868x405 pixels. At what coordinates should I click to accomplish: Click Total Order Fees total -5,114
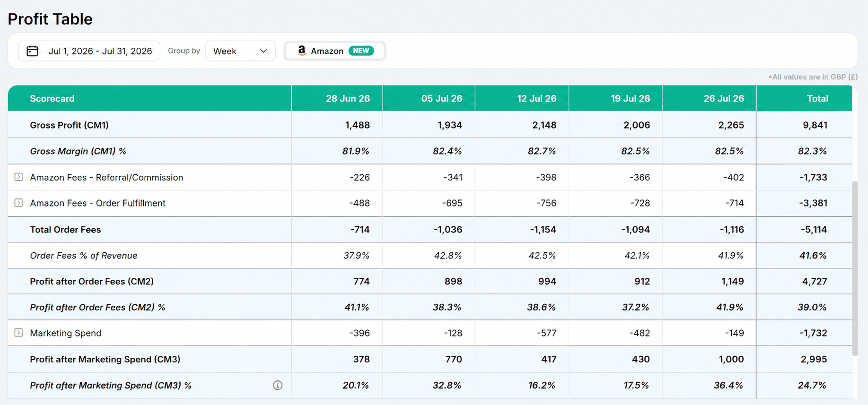coord(814,230)
